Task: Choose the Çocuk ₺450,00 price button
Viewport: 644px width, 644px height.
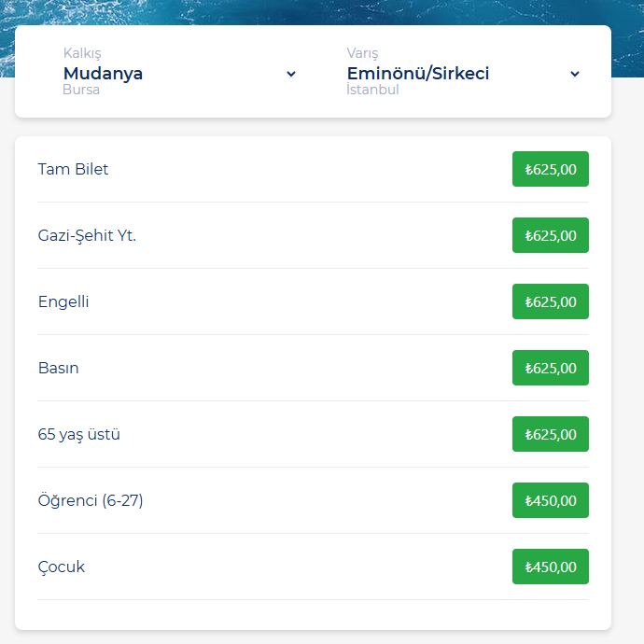Action: coord(550,567)
